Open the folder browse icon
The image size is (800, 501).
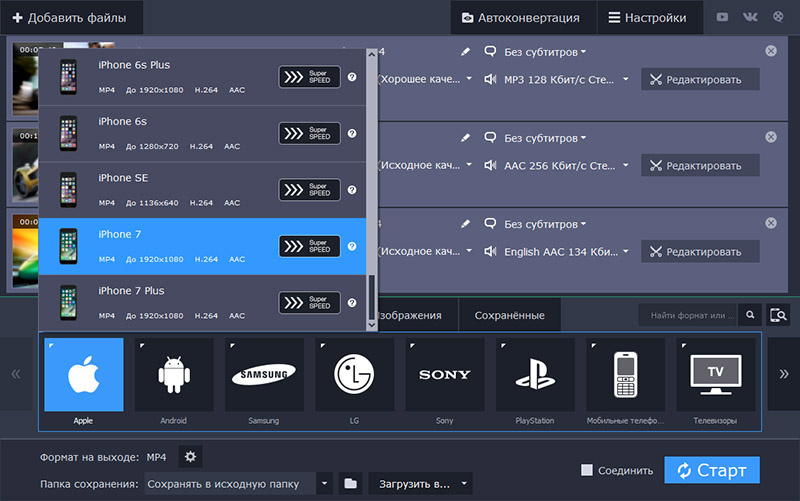click(x=350, y=484)
